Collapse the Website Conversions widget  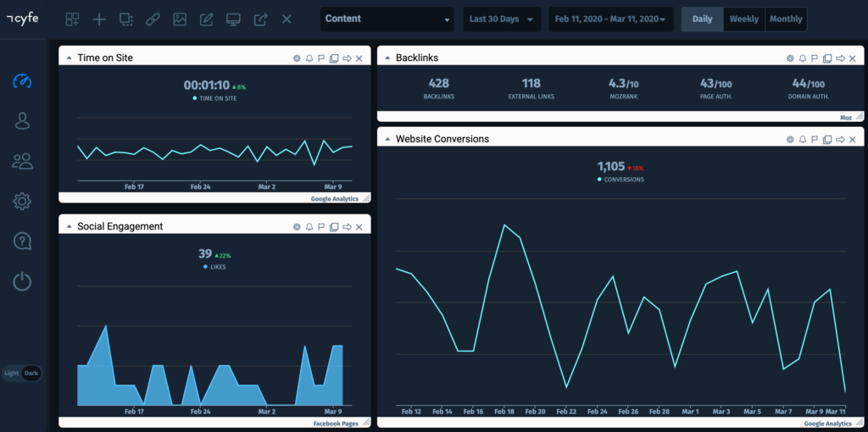click(387, 140)
